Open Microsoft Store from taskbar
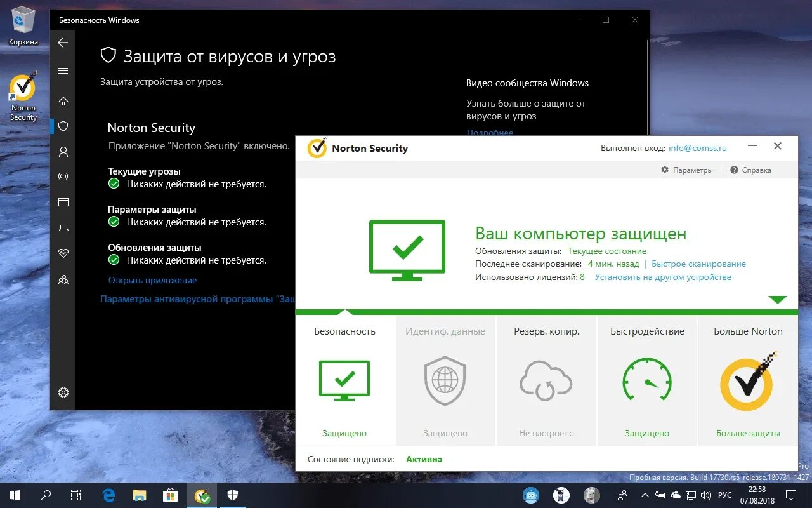 pyautogui.click(x=170, y=495)
